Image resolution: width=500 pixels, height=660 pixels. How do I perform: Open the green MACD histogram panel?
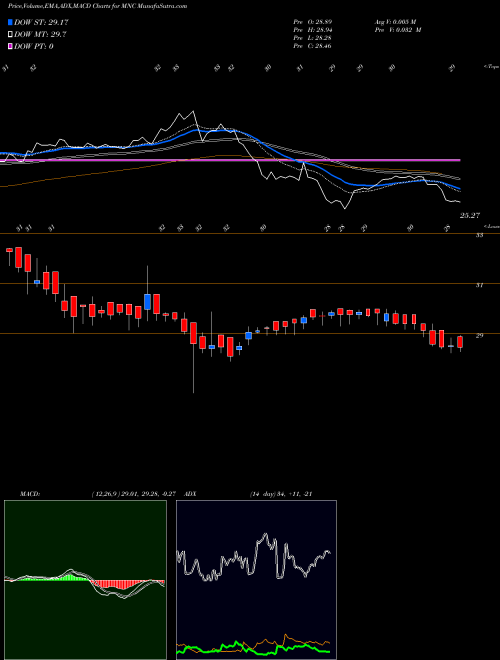coord(85,580)
